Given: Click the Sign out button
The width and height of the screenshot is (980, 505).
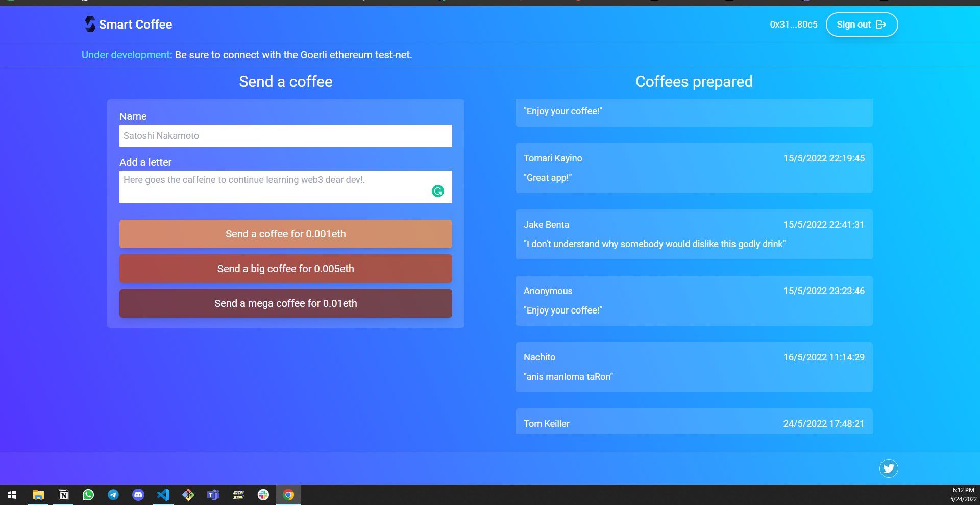Looking at the screenshot, I should pyautogui.click(x=862, y=24).
